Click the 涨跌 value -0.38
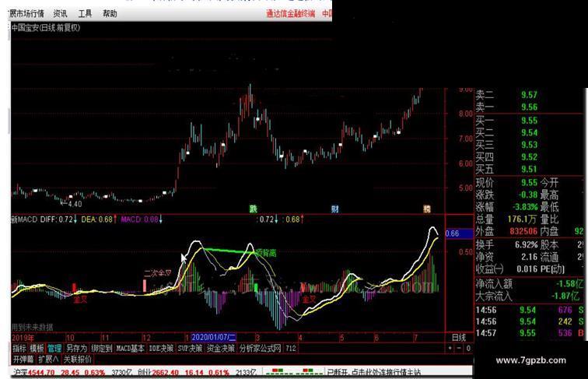The image size is (588, 379). (528, 195)
